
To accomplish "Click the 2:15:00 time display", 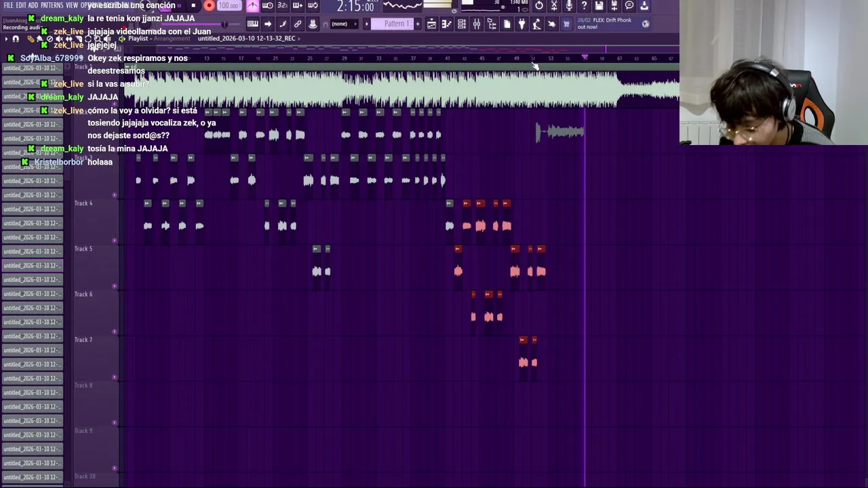I will tap(355, 6).
